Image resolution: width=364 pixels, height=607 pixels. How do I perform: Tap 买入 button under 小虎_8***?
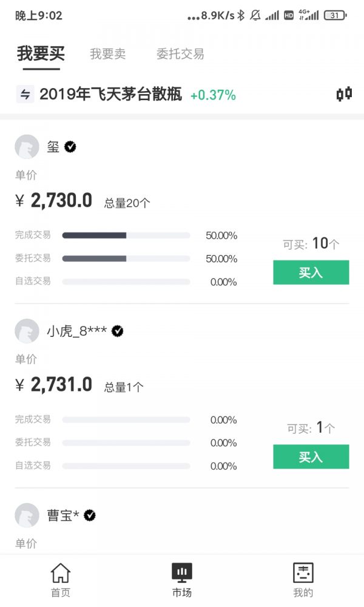click(x=311, y=456)
